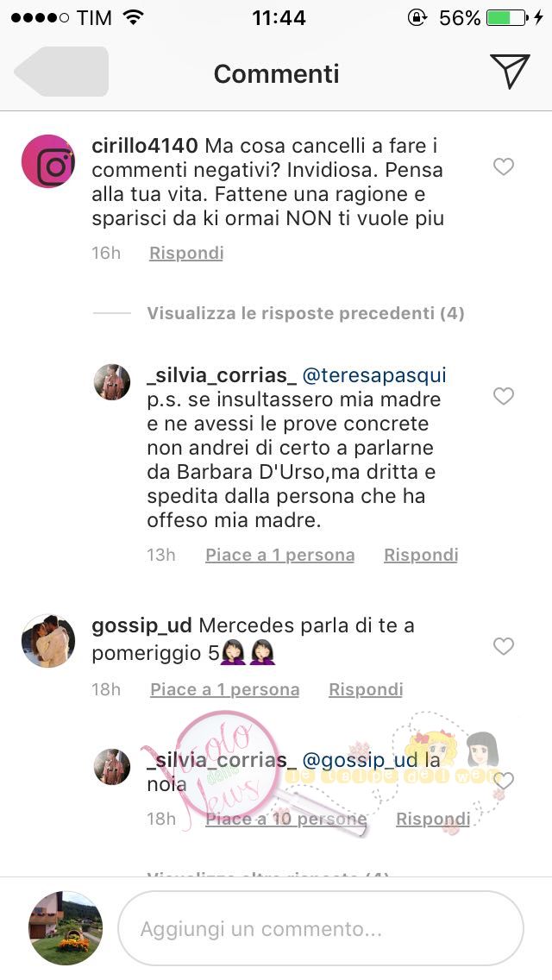Expand 'Visualizza le risposte precedenti (4)'

(305, 313)
